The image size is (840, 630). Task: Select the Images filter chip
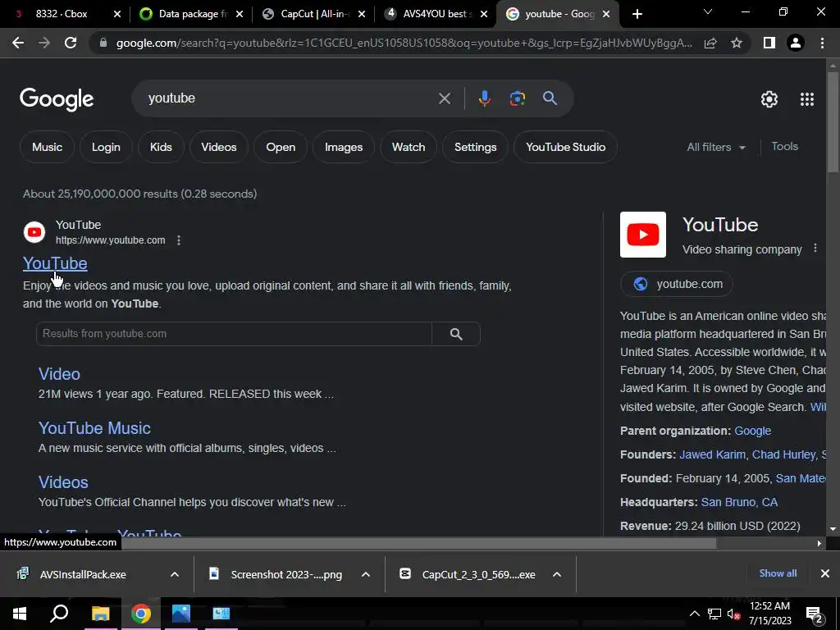(x=344, y=148)
